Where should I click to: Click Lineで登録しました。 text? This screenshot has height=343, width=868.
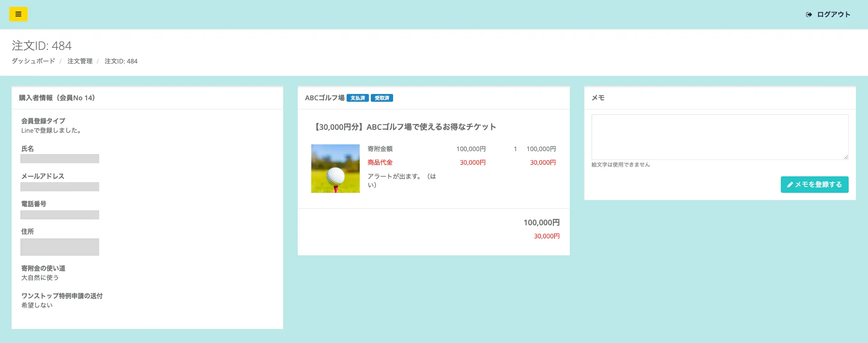tap(51, 130)
